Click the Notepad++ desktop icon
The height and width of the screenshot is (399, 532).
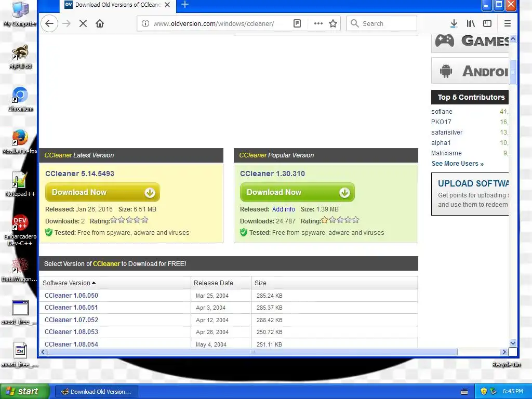point(20,184)
